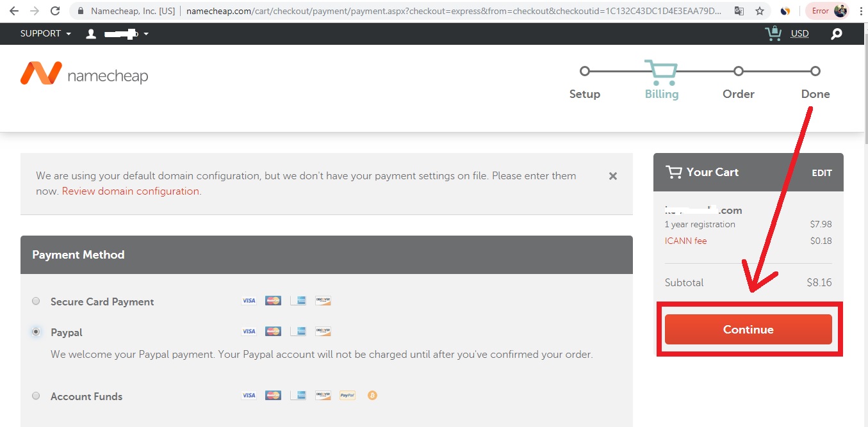Screen dimensions: 868x427
Task: Reload the page with the refresh icon
Action: pos(55,11)
